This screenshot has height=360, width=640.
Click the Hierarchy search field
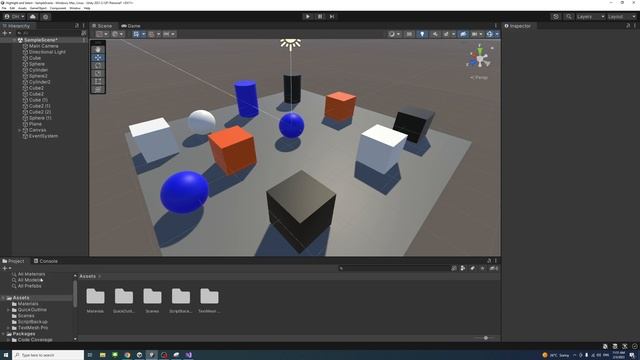(x=48, y=33)
